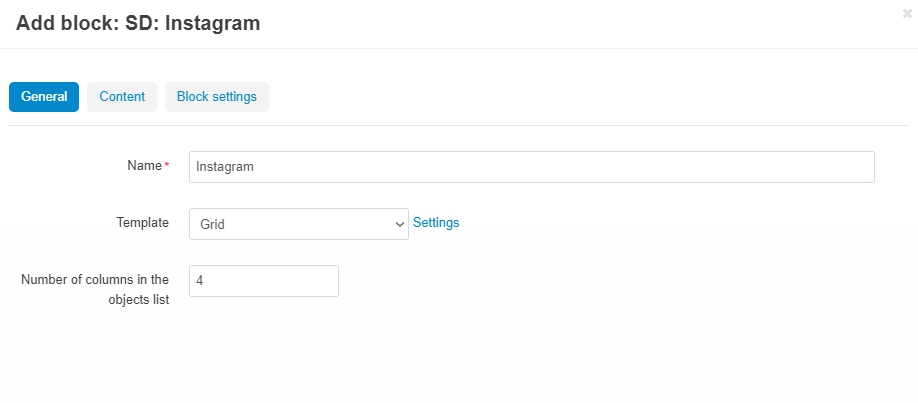Open the Settings link next to Template

[x=436, y=223]
